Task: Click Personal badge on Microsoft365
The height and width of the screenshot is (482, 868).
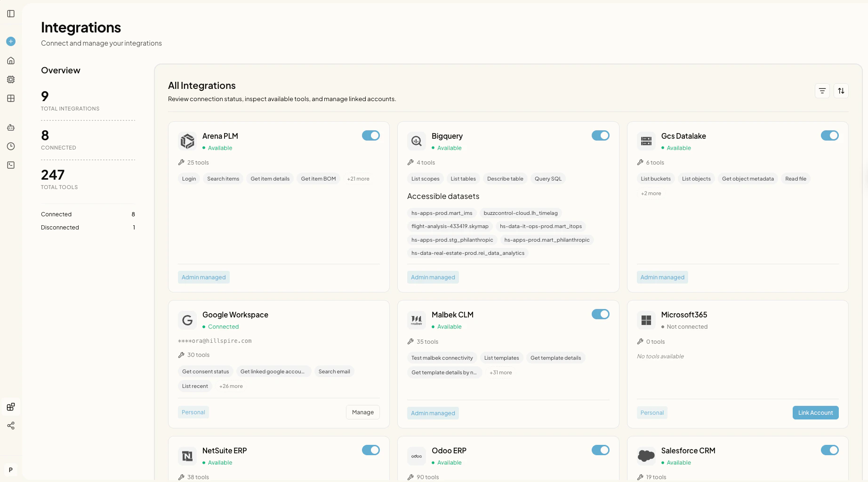Action: pyautogui.click(x=652, y=413)
